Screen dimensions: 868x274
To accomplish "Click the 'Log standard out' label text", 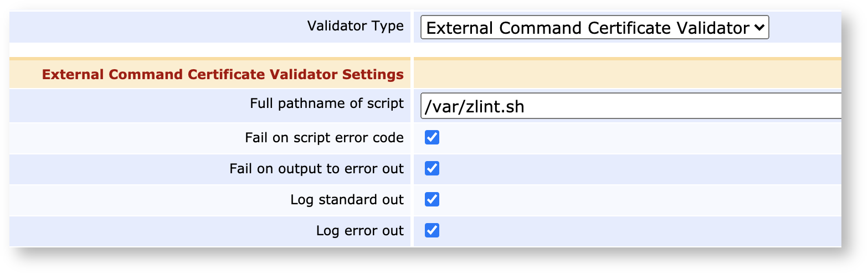I will tap(347, 200).
